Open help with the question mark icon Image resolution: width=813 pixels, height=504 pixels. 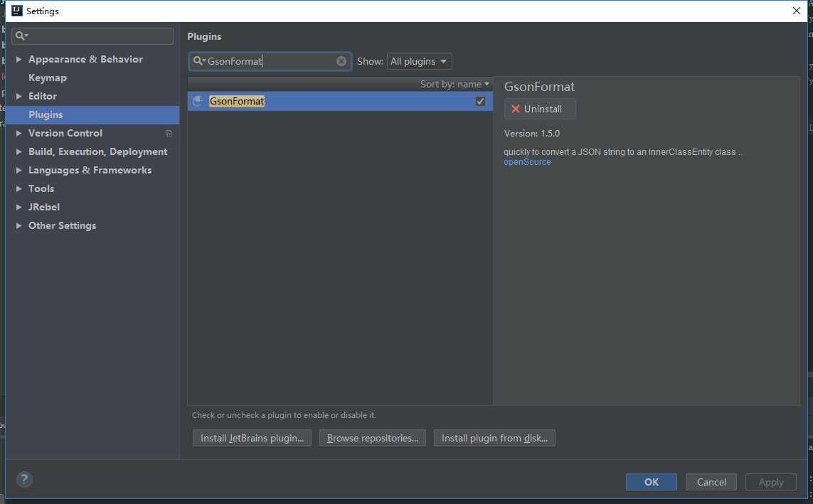coord(24,480)
